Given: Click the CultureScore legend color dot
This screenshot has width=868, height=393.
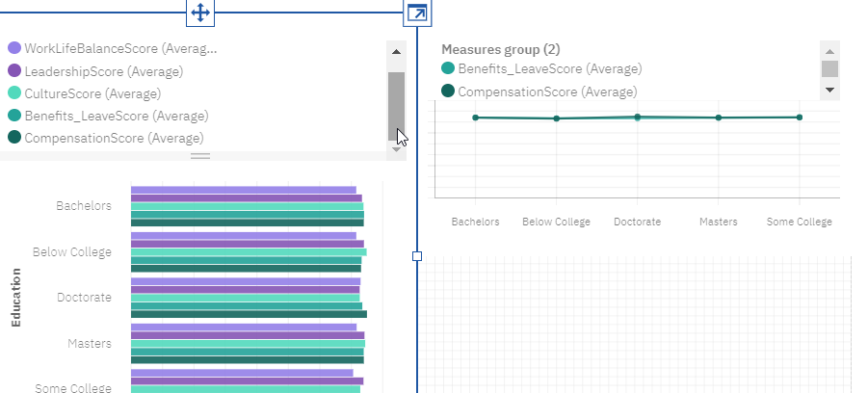Looking at the screenshot, I should pos(14,92).
